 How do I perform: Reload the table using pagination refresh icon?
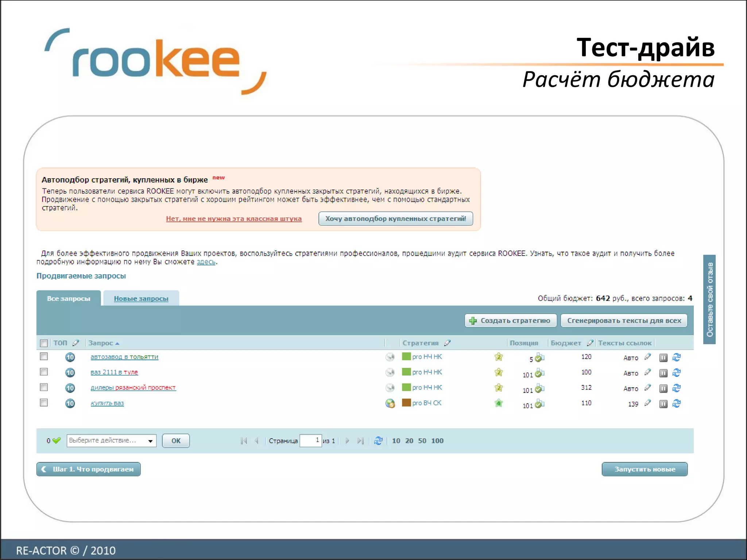pyautogui.click(x=378, y=441)
